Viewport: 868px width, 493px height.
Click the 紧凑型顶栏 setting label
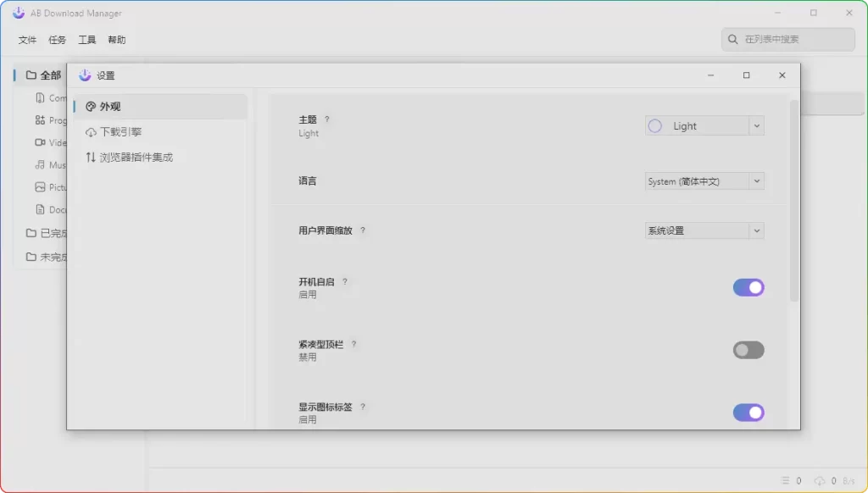point(321,344)
